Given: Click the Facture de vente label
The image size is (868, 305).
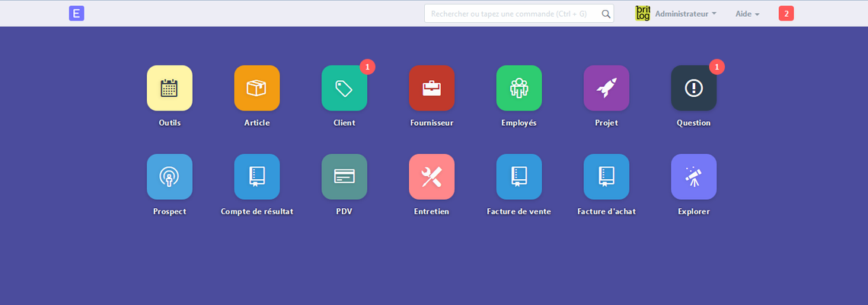Looking at the screenshot, I should (519, 212).
